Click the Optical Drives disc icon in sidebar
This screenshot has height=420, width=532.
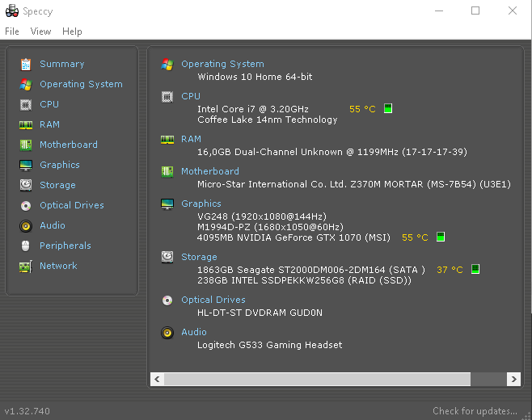(x=26, y=205)
